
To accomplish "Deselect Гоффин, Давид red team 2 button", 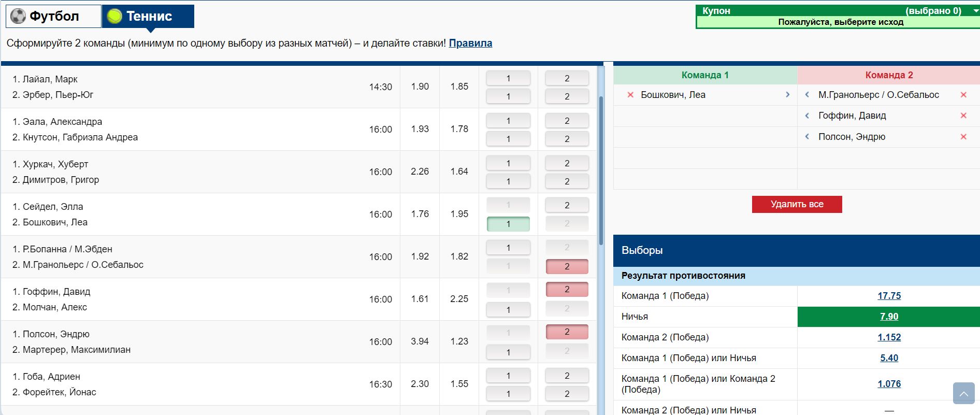I will coord(567,289).
